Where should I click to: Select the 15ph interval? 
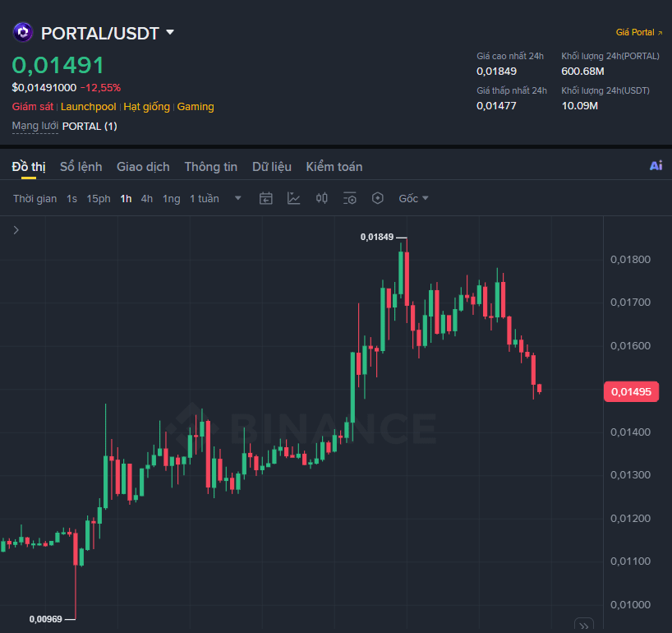99,199
